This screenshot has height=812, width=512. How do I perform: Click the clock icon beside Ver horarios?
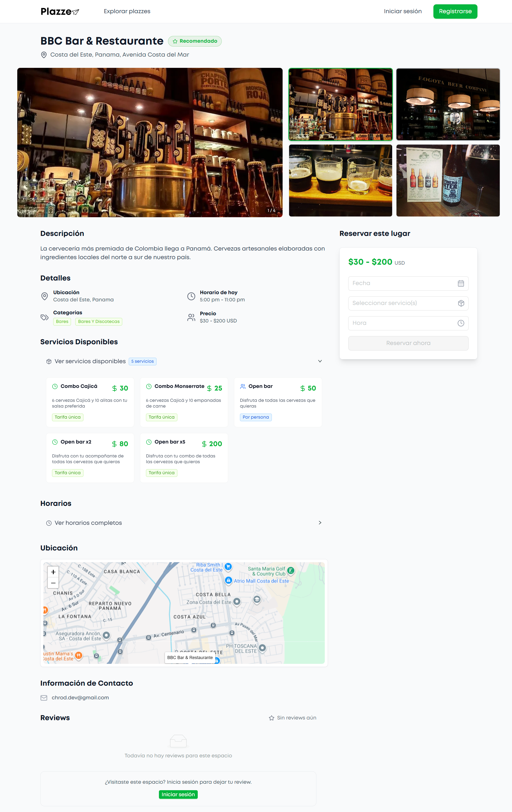[x=49, y=523]
